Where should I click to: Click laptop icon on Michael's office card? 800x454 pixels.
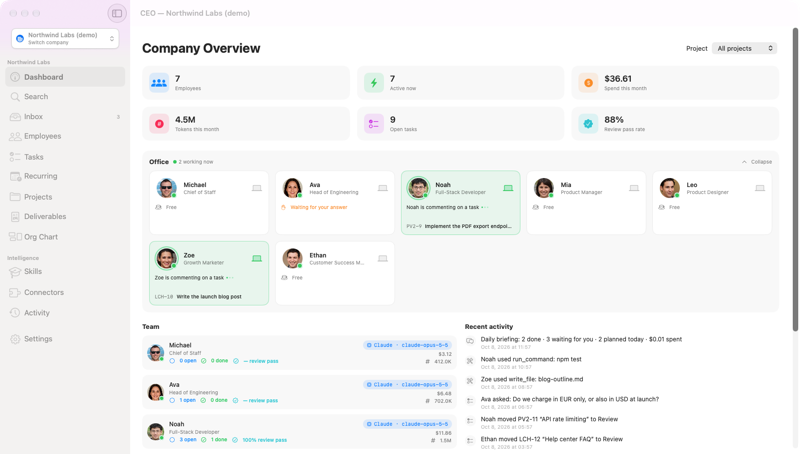[x=257, y=188]
